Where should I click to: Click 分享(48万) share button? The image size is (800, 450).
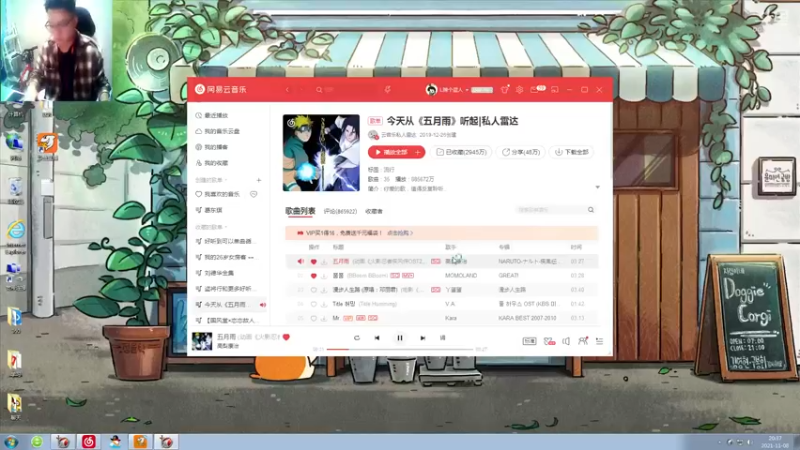(x=521, y=152)
